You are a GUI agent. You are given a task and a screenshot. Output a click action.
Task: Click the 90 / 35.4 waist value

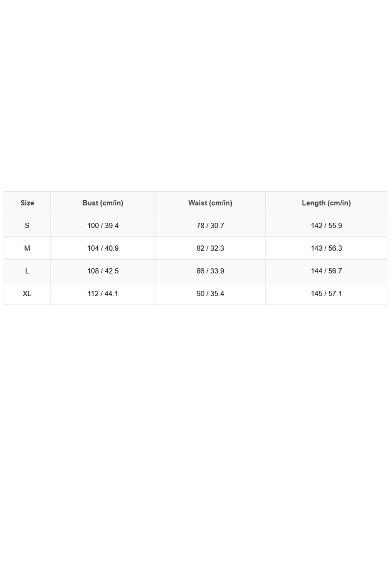pyautogui.click(x=210, y=294)
